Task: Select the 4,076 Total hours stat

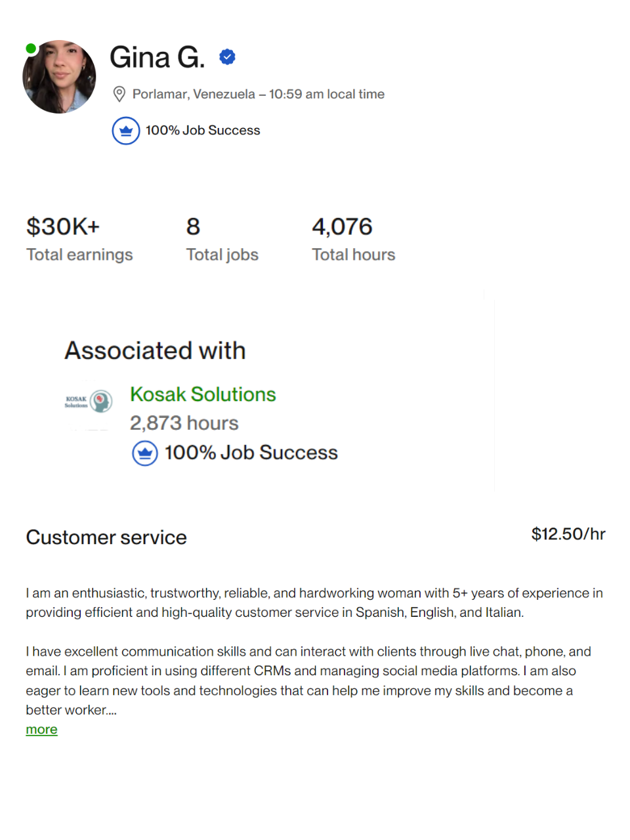Action: pos(353,240)
